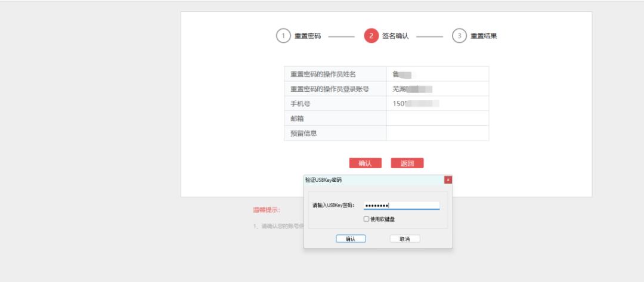The width and height of the screenshot is (644, 282).
Task: Select step 3 circle 重置结果
Action: (x=459, y=36)
